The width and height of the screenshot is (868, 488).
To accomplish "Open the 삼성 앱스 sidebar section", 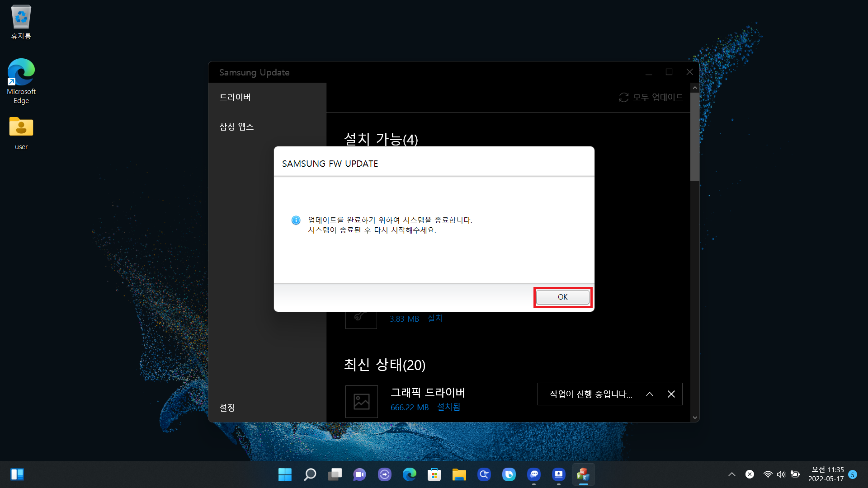I will pyautogui.click(x=236, y=127).
